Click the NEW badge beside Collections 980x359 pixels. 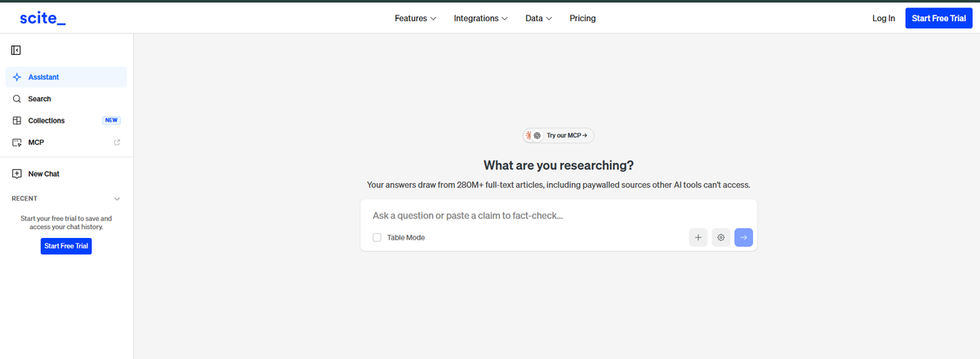pos(112,120)
